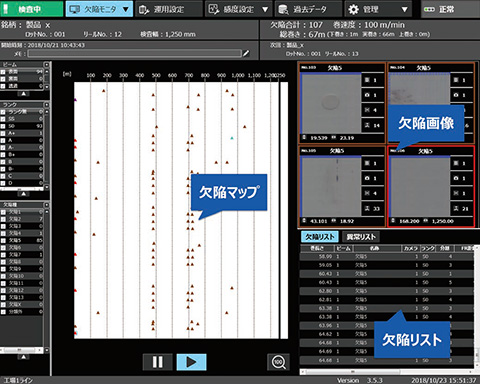The image size is (480, 384).
Task: Open 運用設定 via its settings icon
Action: pos(144,9)
